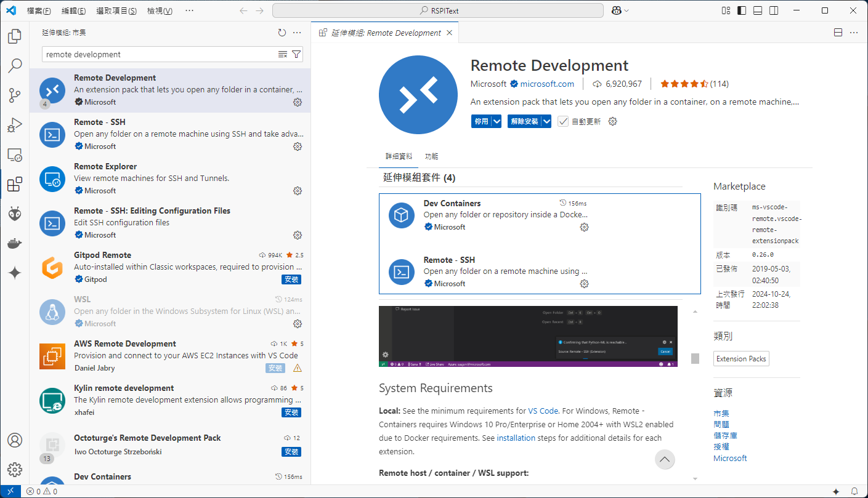The height and width of the screenshot is (498, 868).
Task: Open the Explorer view in activity bar
Action: tap(15, 36)
